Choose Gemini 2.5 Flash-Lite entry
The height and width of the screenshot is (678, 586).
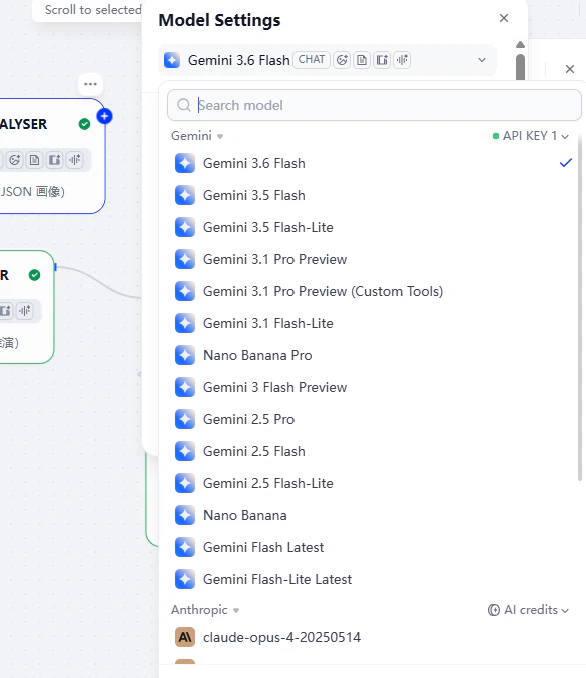click(x=372, y=483)
